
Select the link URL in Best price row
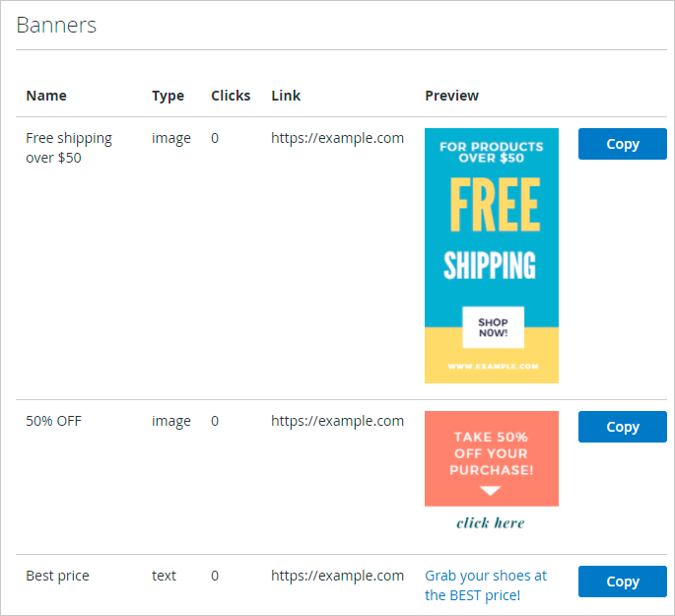(x=337, y=576)
